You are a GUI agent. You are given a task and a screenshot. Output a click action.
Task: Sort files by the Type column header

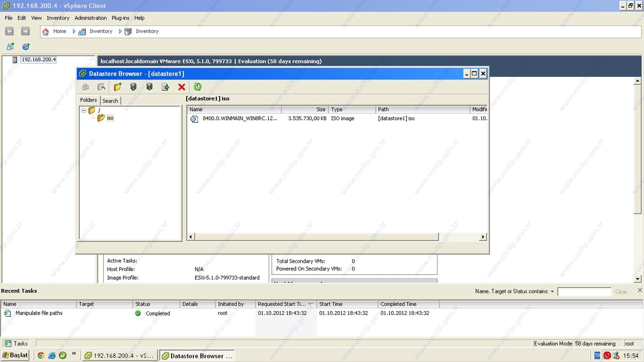[x=352, y=109]
